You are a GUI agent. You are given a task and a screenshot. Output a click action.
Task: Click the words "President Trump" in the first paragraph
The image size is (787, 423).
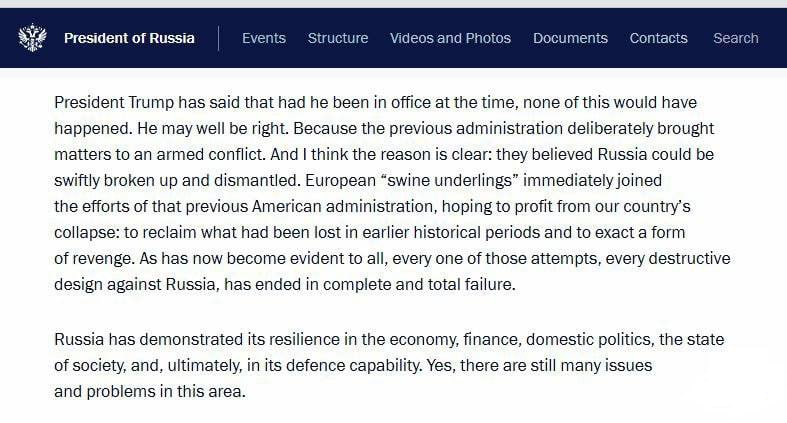pyautogui.click(x=110, y=103)
